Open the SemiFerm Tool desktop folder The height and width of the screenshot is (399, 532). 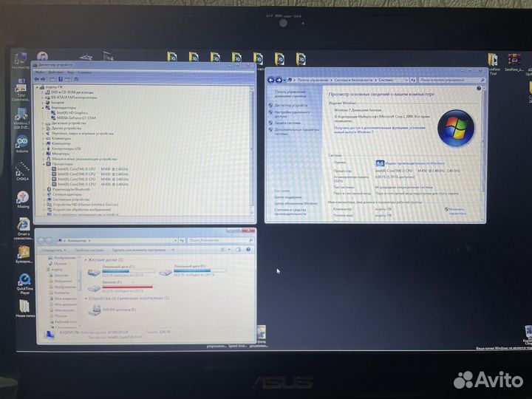point(494,63)
